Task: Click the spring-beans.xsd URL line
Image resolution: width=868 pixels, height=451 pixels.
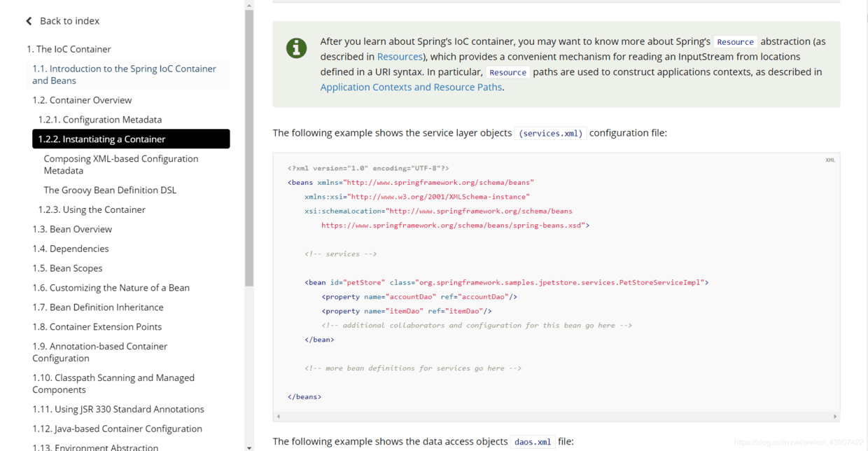Action: tap(456, 225)
